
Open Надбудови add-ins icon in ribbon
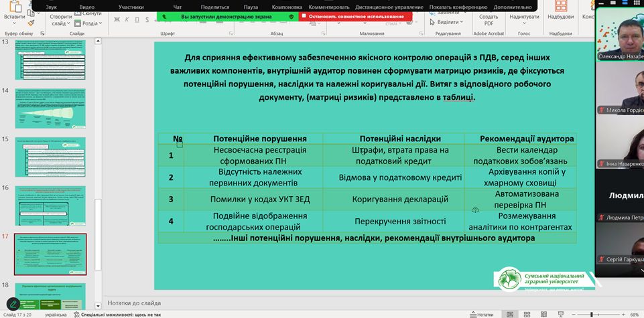tap(560, 16)
